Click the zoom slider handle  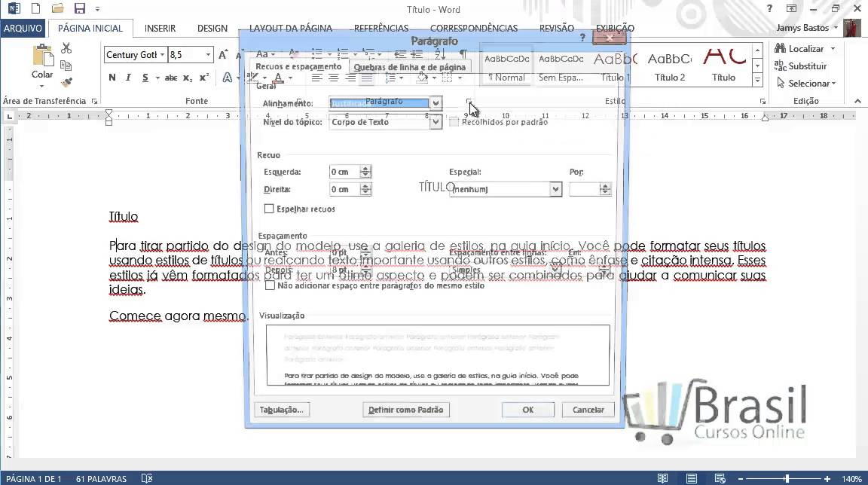787,479
